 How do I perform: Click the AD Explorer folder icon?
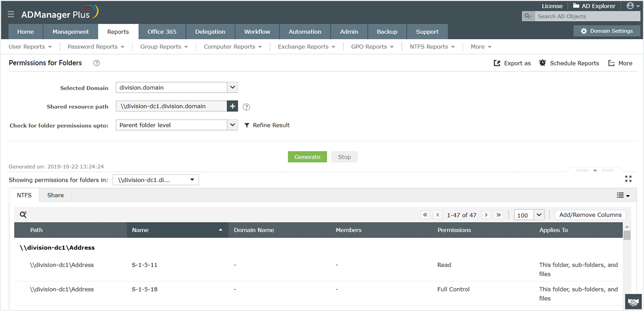pyautogui.click(x=576, y=6)
